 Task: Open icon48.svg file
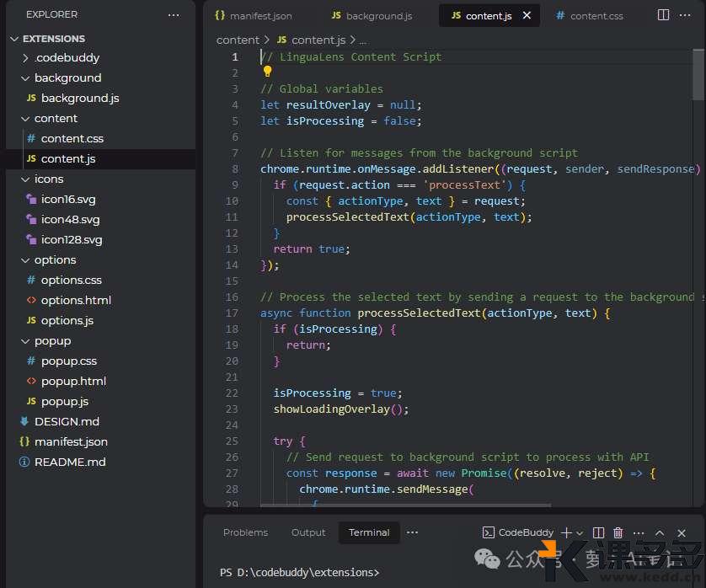click(x=70, y=220)
